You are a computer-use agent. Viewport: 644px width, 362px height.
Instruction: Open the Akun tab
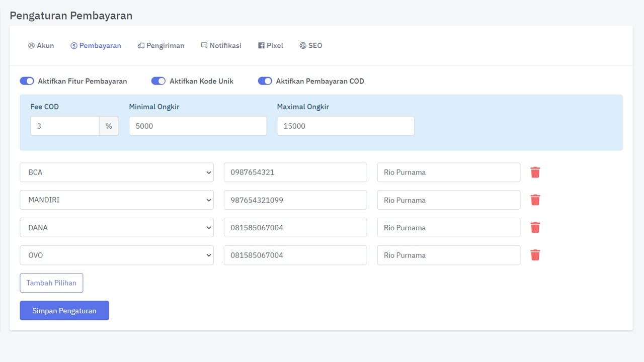41,45
